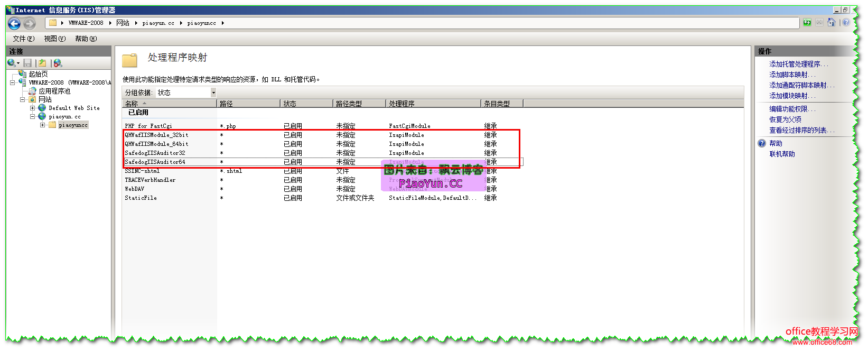
Task: Sort by the 条目类型 column header
Action: coord(502,104)
